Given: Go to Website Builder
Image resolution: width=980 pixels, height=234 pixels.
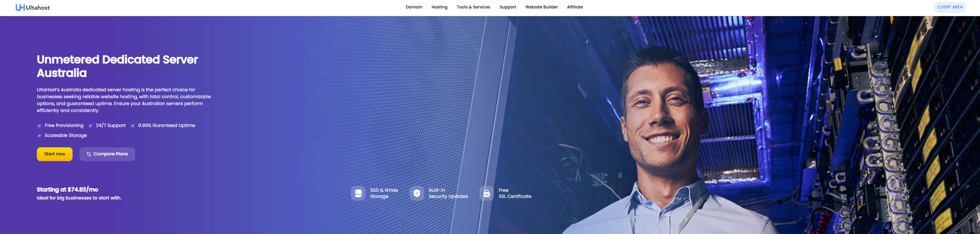Looking at the screenshot, I should (x=541, y=7).
